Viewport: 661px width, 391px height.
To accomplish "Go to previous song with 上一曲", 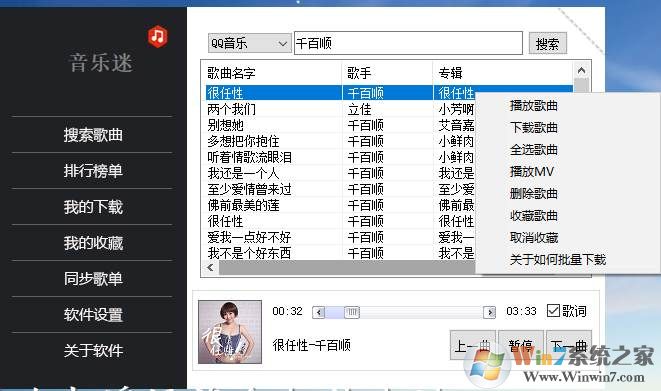I will [473, 345].
